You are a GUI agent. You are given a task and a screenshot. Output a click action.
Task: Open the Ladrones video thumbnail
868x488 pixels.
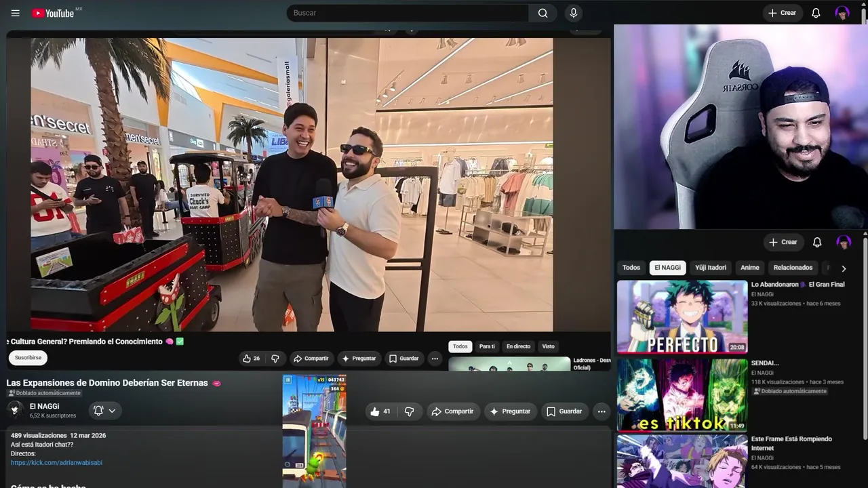point(509,364)
